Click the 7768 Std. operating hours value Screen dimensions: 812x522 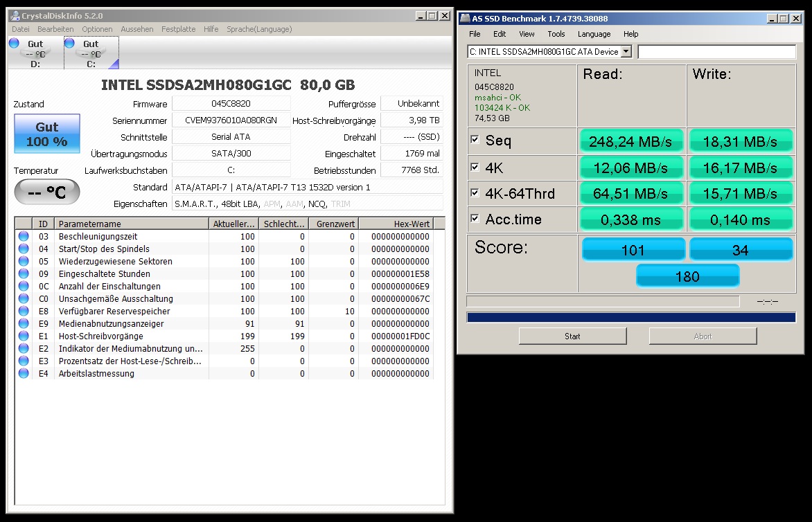(412, 170)
